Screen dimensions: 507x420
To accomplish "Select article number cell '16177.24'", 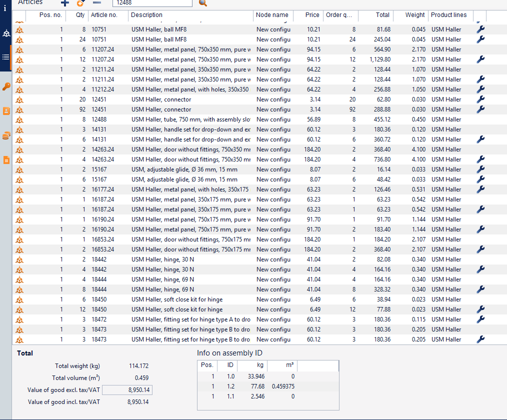I will tap(103, 189).
